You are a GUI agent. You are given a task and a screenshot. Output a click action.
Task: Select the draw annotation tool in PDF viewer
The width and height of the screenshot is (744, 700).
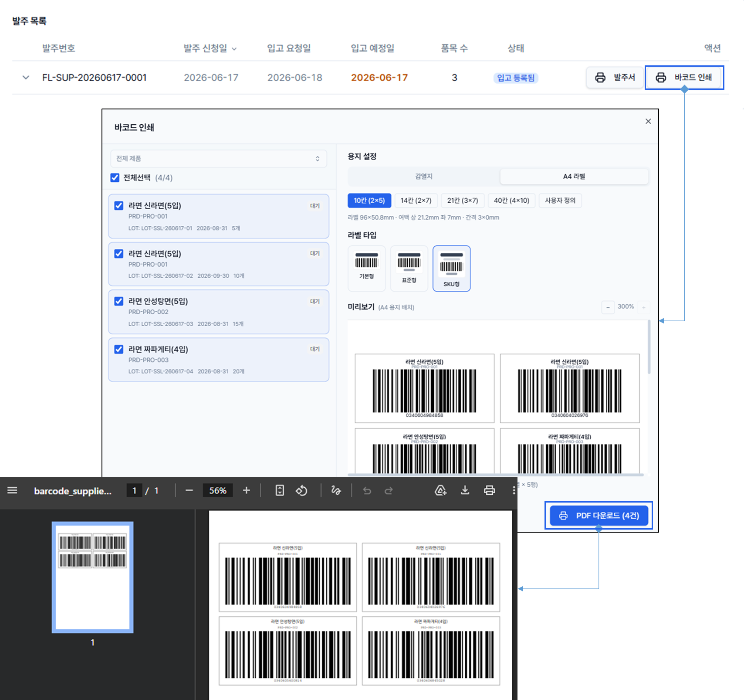[x=336, y=490]
